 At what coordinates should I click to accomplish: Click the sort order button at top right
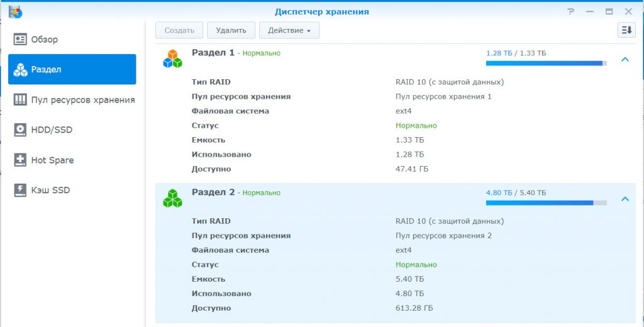coord(626,30)
